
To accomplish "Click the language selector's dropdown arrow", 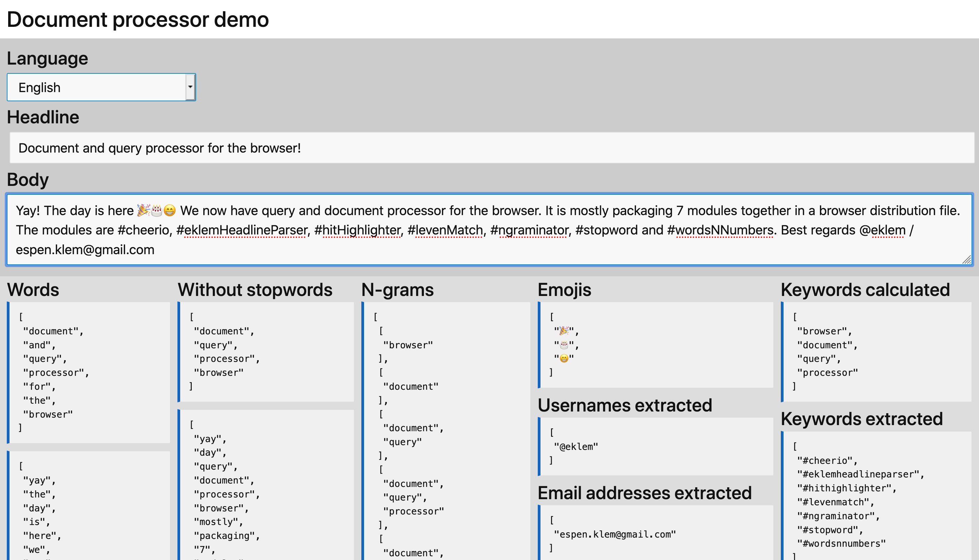I will pyautogui.click(x=191, y=87).
